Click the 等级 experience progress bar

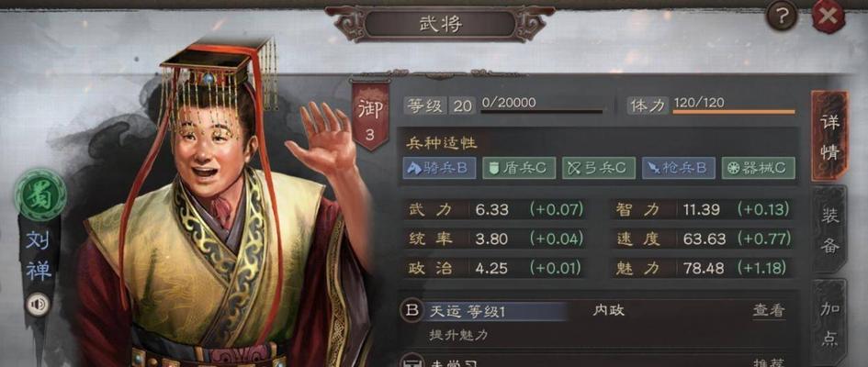pos(541,112)
